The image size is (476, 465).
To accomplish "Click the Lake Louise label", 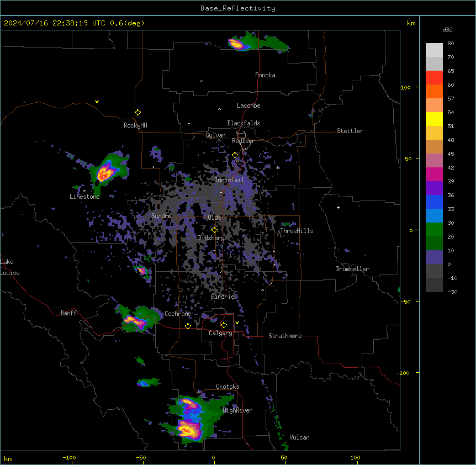I will pos(10,267).
